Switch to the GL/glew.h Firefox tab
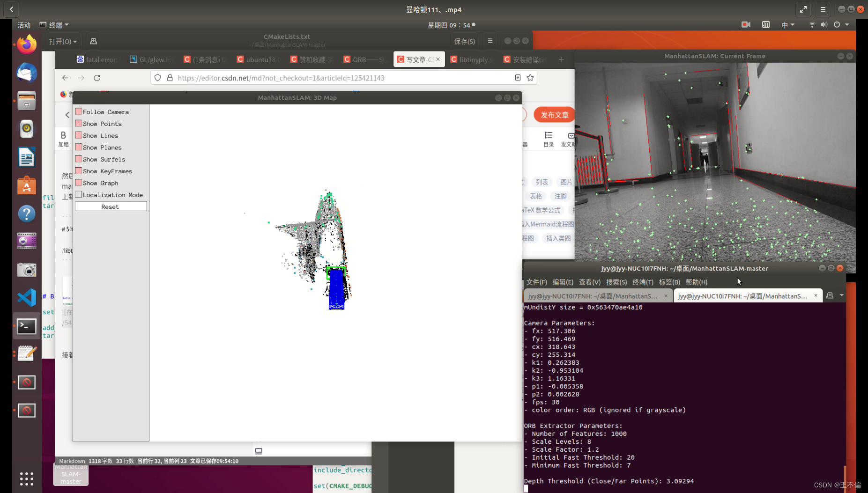 151,59
